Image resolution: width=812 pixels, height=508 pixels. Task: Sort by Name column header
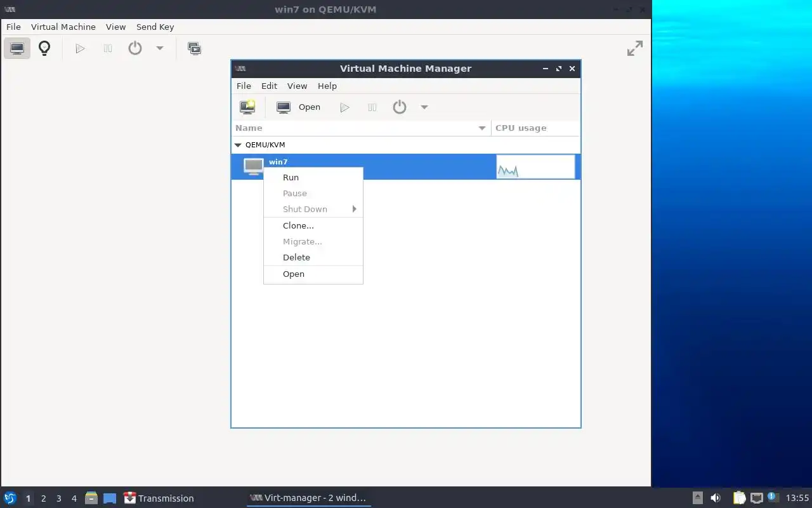362,128
